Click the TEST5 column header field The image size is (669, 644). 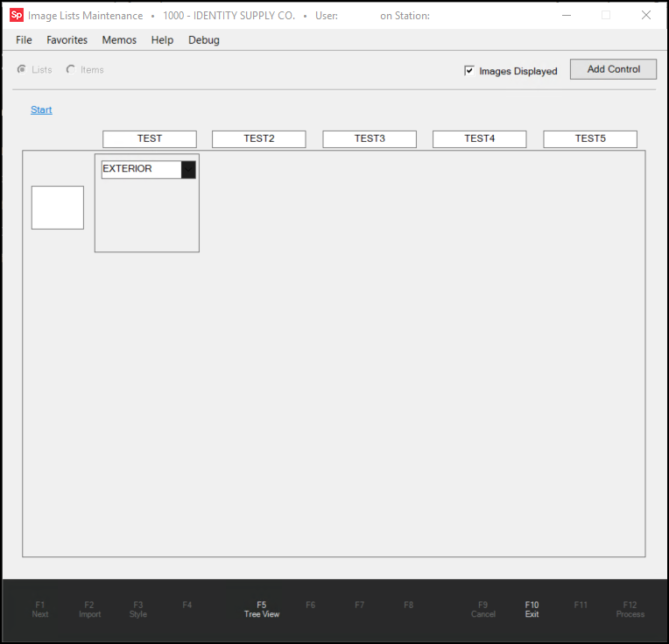pos(590,139)
